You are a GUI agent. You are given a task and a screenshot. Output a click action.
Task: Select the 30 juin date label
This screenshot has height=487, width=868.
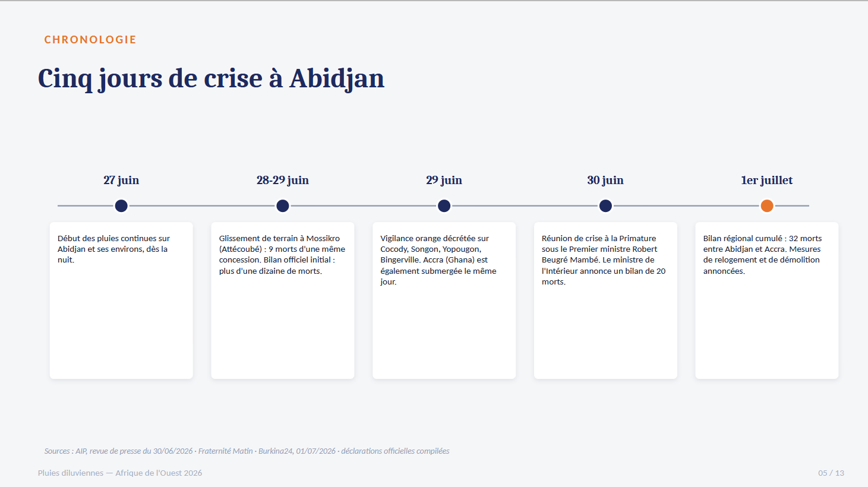tap(605, 180)
